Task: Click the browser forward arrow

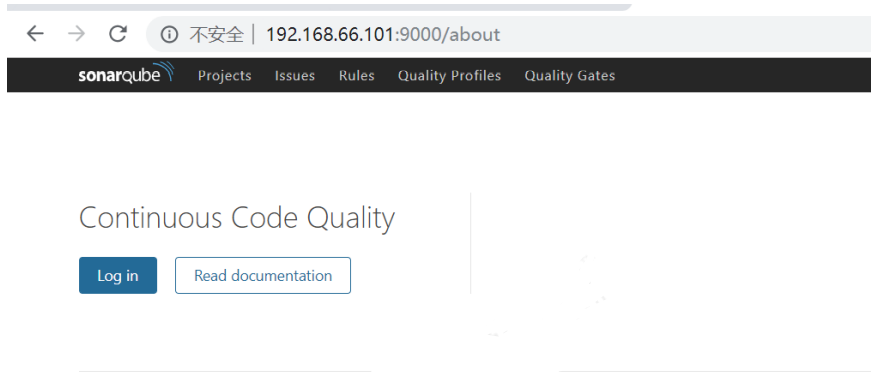Action: 76,34
